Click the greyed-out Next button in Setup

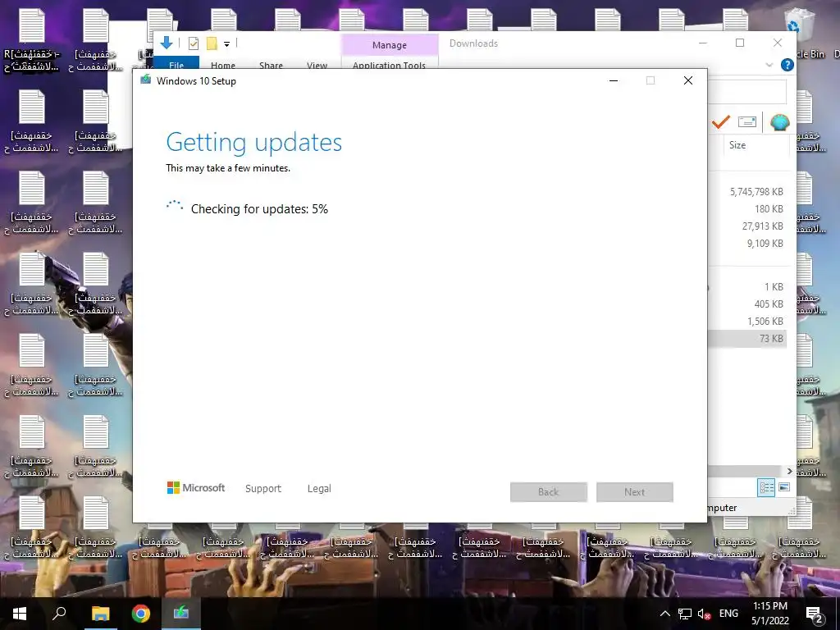tap(635, 492)
